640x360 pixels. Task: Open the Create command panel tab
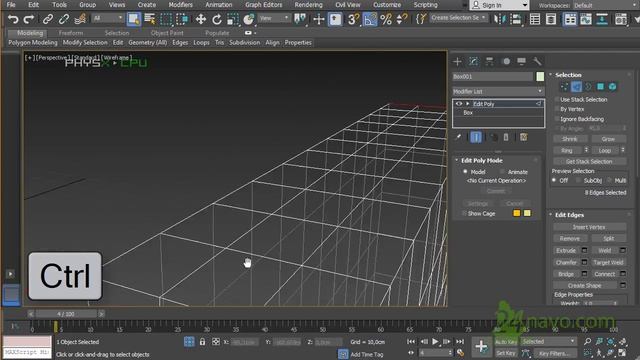pos(457,61)
